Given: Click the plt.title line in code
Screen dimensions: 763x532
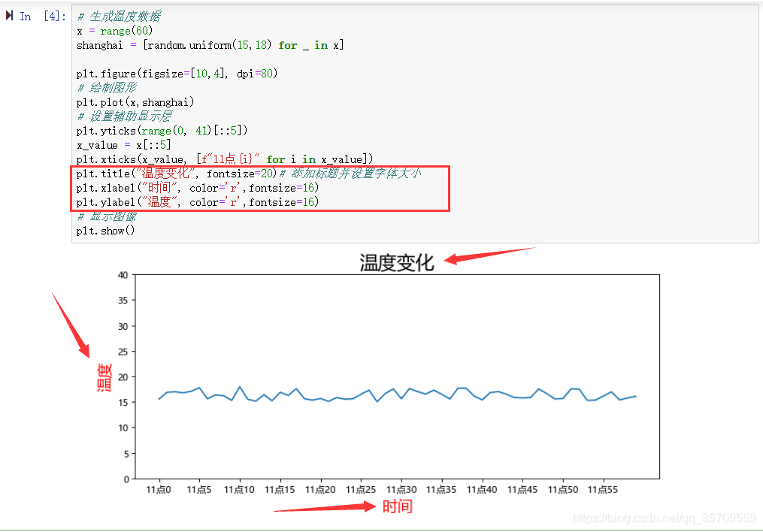Looking at the screenshot, I should 249,174.
